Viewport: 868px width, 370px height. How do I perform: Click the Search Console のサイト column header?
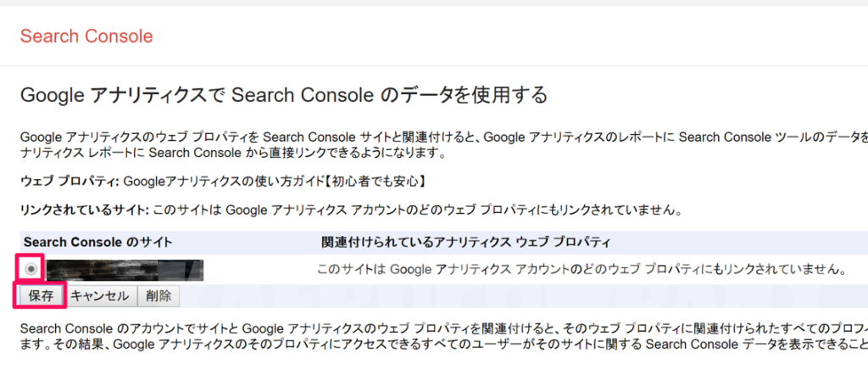click(98, 242)
